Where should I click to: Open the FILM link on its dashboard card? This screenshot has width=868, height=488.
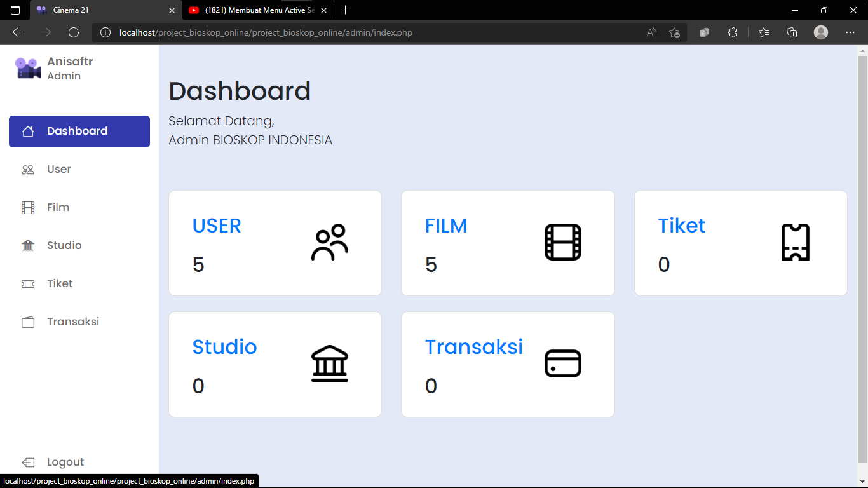[446, 226]
